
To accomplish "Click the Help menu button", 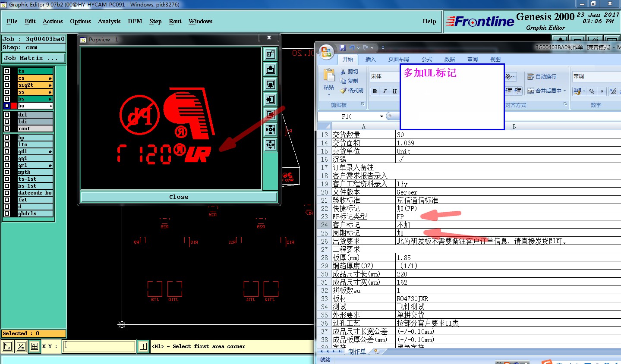I will [429, 21].
